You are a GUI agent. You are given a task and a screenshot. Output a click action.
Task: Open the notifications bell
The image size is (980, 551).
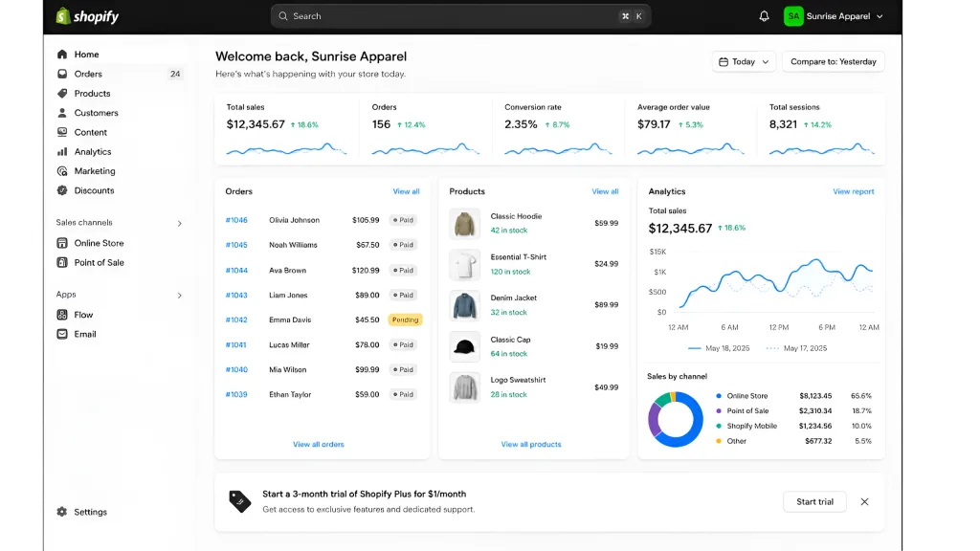point(764,16)
